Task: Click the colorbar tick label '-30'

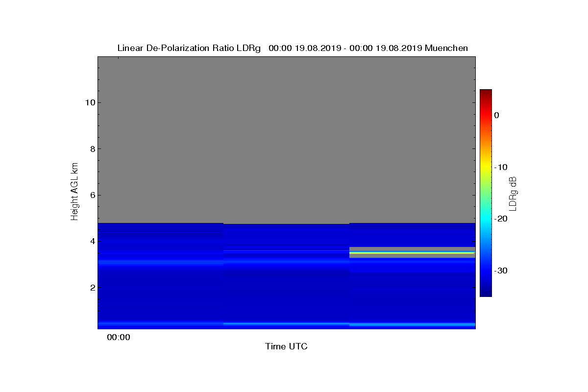Action: (501, 270)
